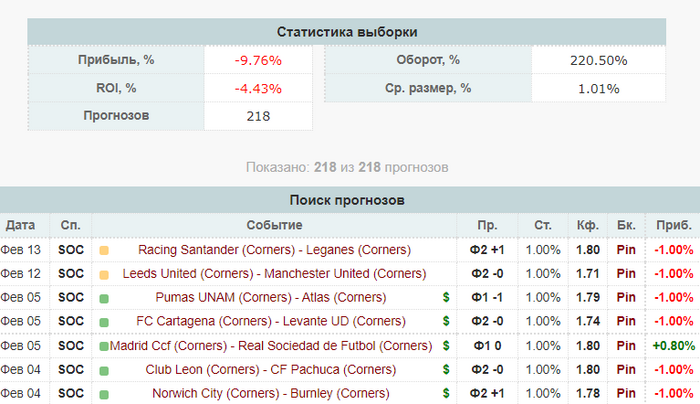The height and width of the screenshot is (404, 700).
Task: Click orange status square for Leeds United
Action: 104,275
